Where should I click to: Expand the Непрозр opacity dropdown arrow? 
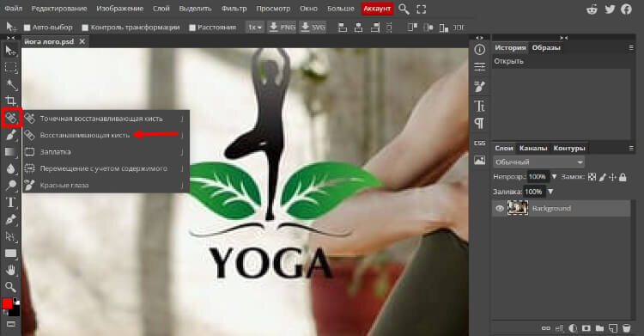554,177
